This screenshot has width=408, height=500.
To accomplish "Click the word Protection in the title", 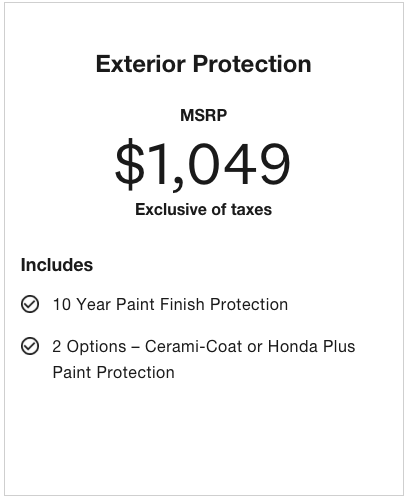I will pyautogui.click(x=252, y=64).
